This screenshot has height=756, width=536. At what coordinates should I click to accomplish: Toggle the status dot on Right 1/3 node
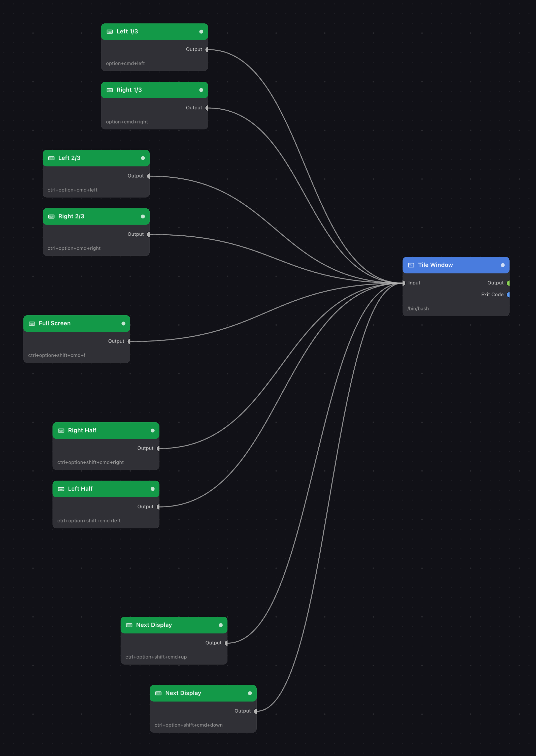(x=201, y=90)
